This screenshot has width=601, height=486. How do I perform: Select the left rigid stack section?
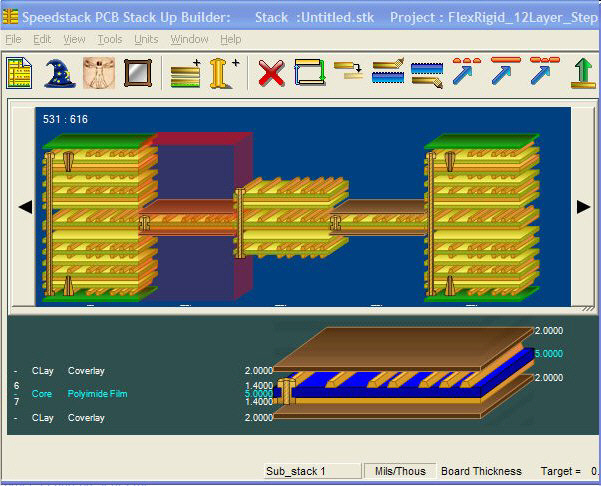pos(100,217)
